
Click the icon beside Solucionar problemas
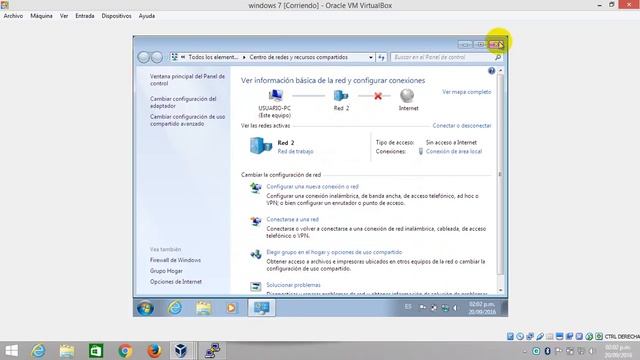256,287
